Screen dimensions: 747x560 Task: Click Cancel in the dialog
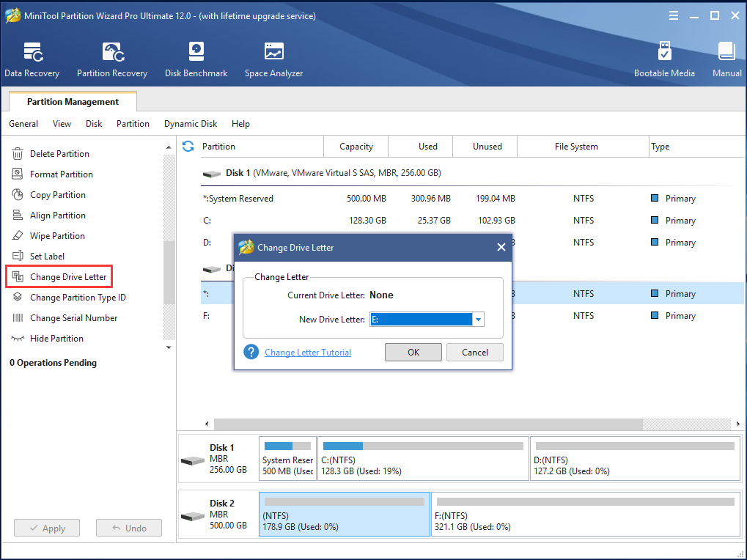[x=474, y=352]
